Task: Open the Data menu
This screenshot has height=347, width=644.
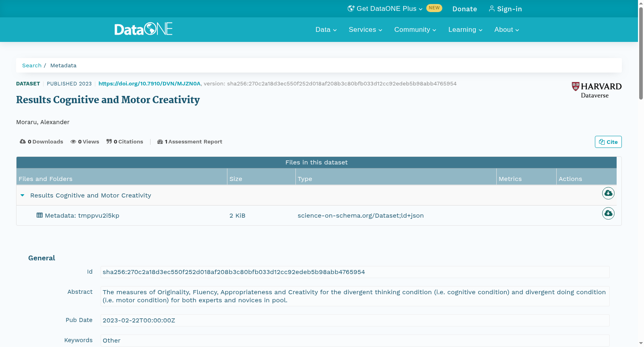Action: coord(326,30)
